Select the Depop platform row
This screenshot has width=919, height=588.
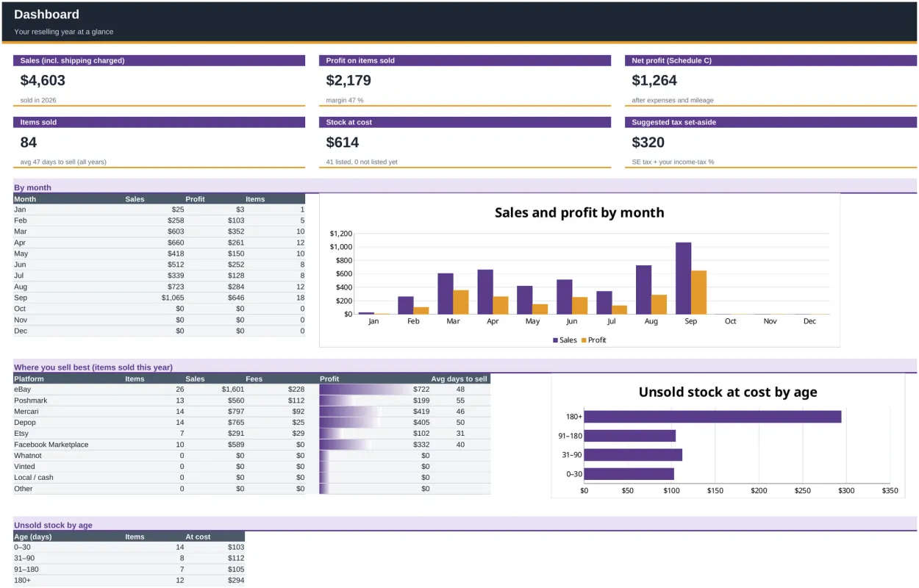click(251, 423)
